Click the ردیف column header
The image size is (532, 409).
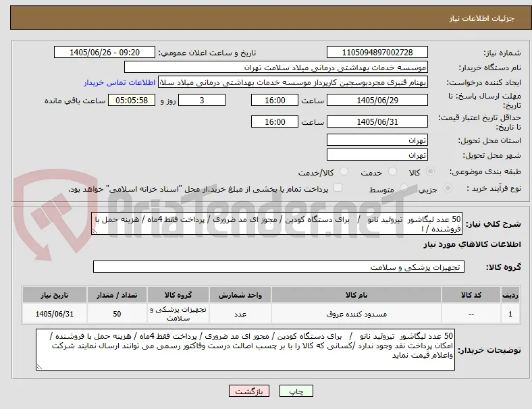click(510, 295)
